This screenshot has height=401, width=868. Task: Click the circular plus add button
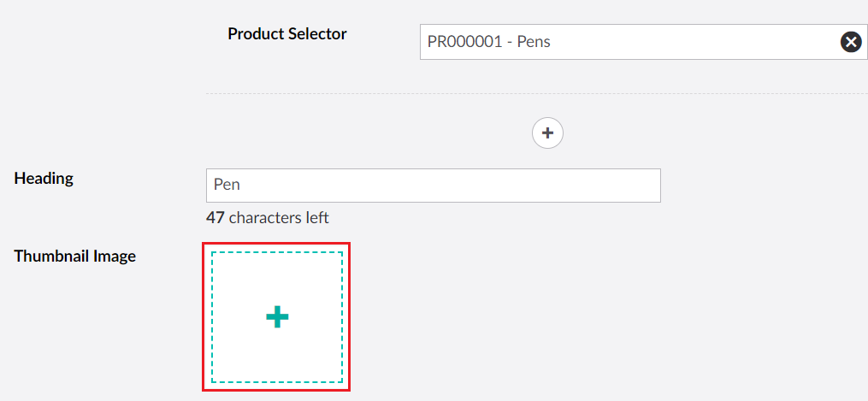tap(547, 133)
